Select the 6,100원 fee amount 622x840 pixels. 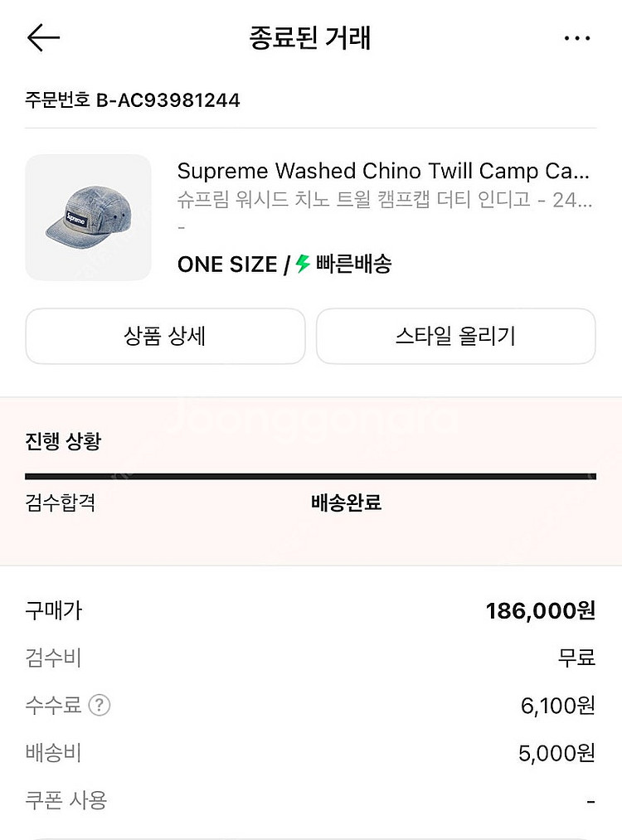pyautogui.click(x=557, y=706)
